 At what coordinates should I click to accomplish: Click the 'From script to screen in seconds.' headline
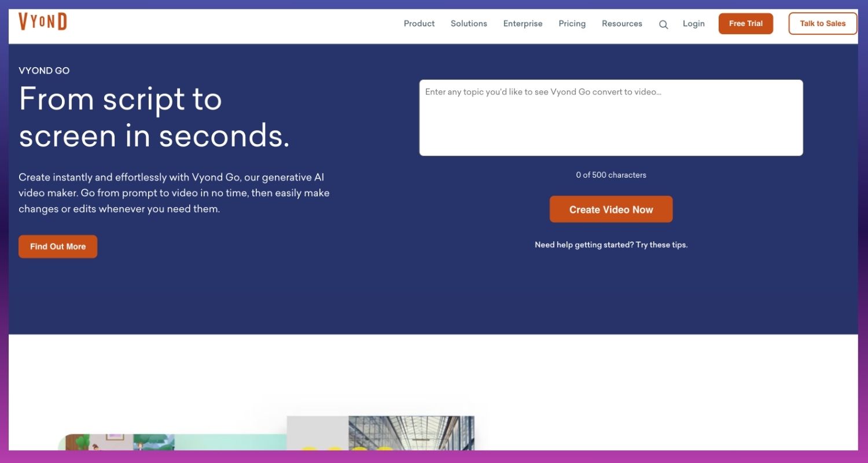(x=154, y=117)
